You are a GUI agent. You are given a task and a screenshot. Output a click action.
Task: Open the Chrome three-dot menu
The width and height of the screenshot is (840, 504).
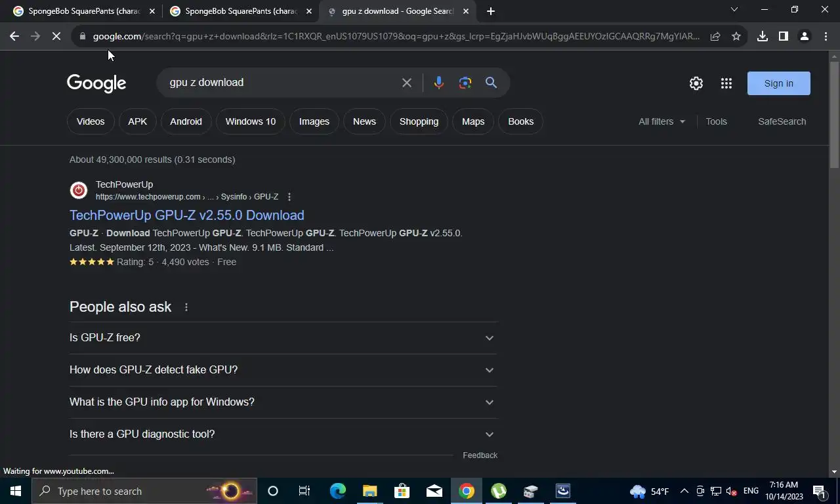point(825,37)
